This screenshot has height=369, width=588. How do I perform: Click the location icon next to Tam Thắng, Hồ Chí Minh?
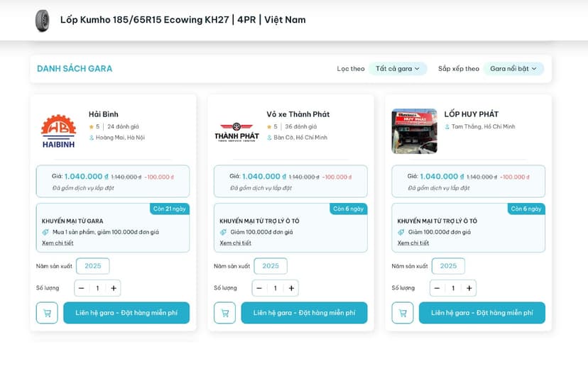(447, 126)
